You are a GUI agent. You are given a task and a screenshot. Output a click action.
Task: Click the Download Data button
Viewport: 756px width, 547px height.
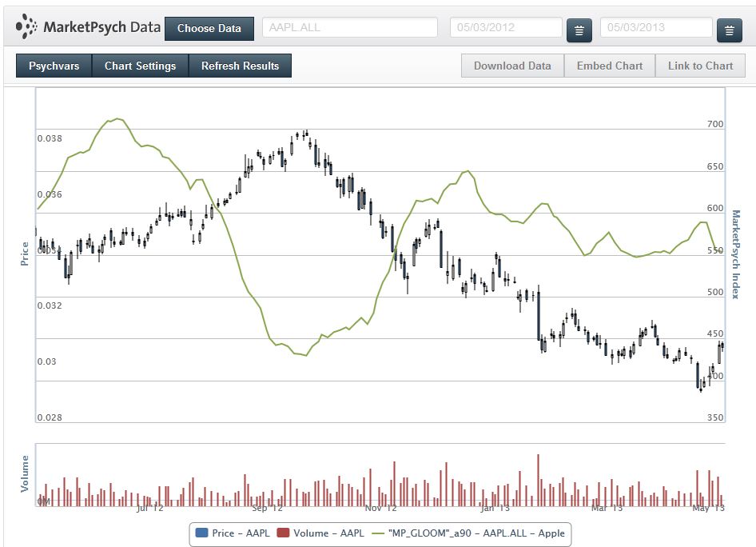[512, 66]
